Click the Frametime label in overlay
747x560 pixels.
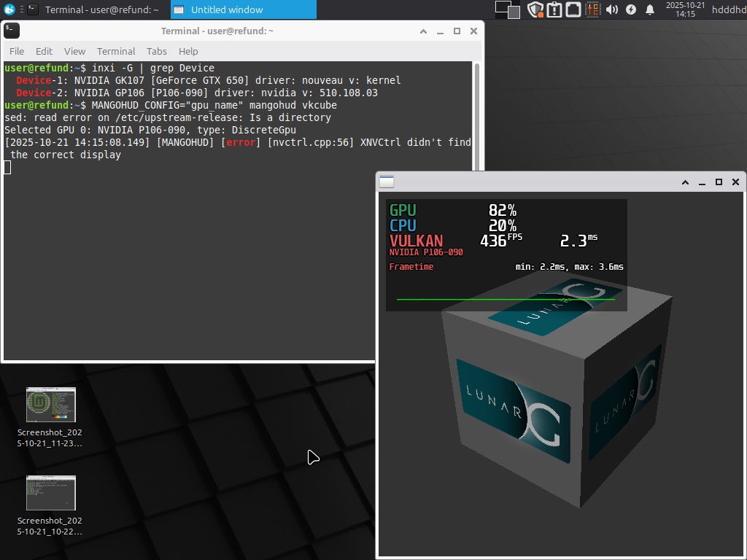click(411, 267)
